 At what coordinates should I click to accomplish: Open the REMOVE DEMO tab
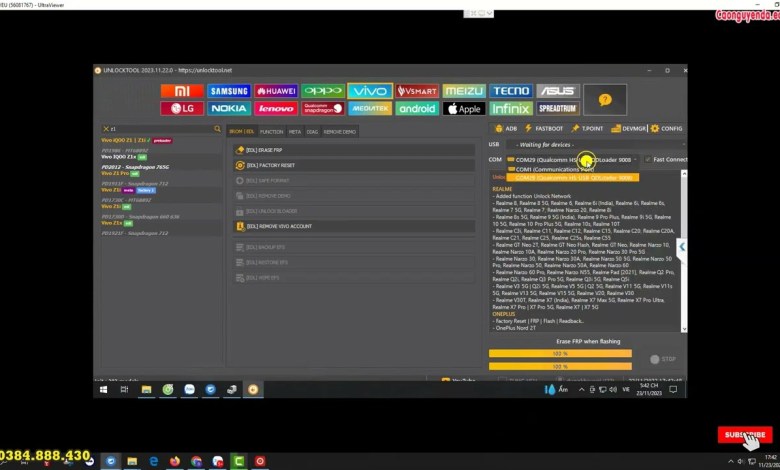click(x=340, y=131)
